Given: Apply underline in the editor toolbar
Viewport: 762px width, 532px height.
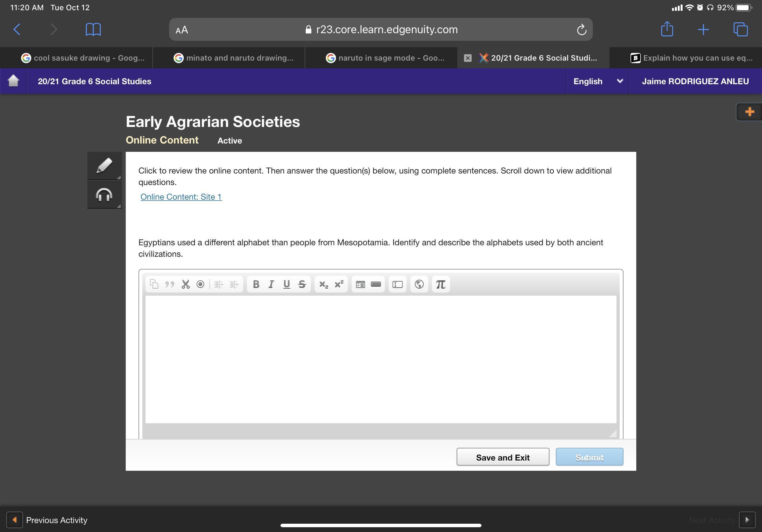Looking at the screenshot, I should (x=287, y=284).
